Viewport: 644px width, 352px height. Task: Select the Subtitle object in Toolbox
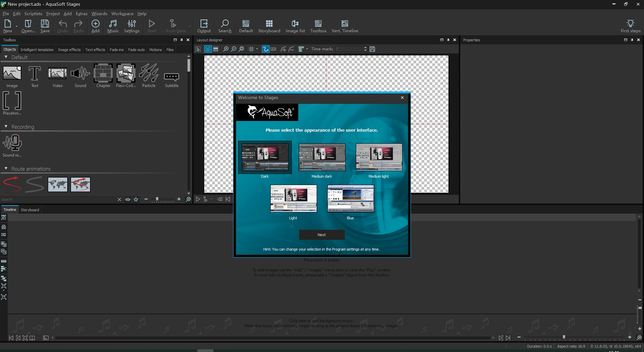point(171,80)
